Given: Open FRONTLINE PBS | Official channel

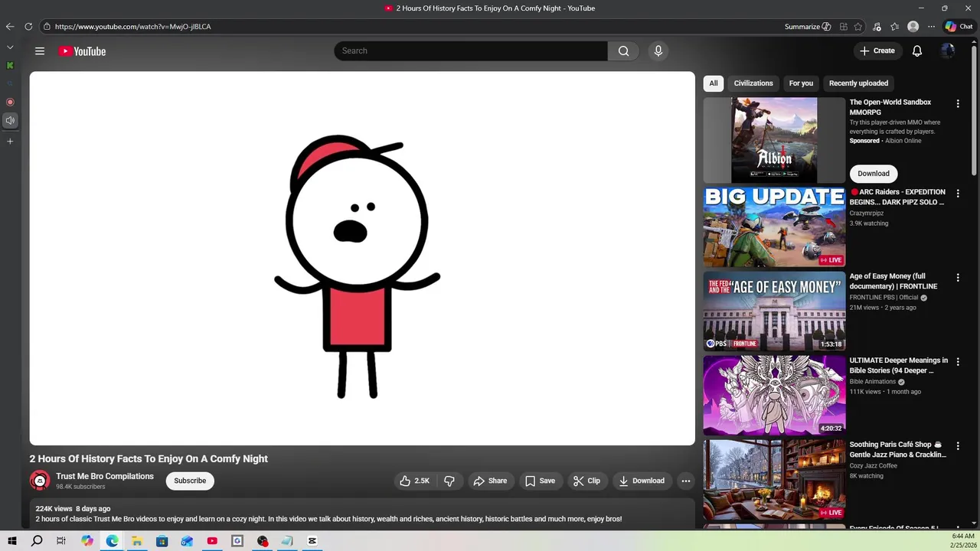Looking at the screenshot, I should point(884,298).
